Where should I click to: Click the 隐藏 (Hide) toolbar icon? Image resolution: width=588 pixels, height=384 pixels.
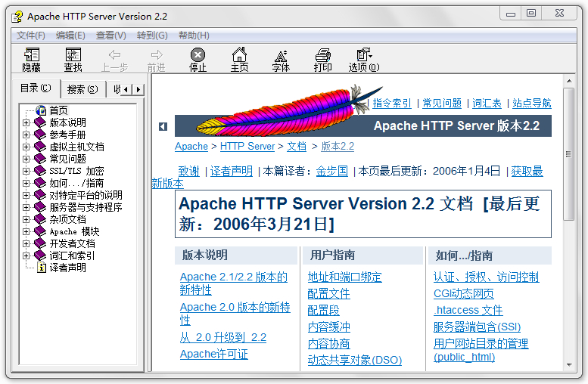(x=32, y=54)
